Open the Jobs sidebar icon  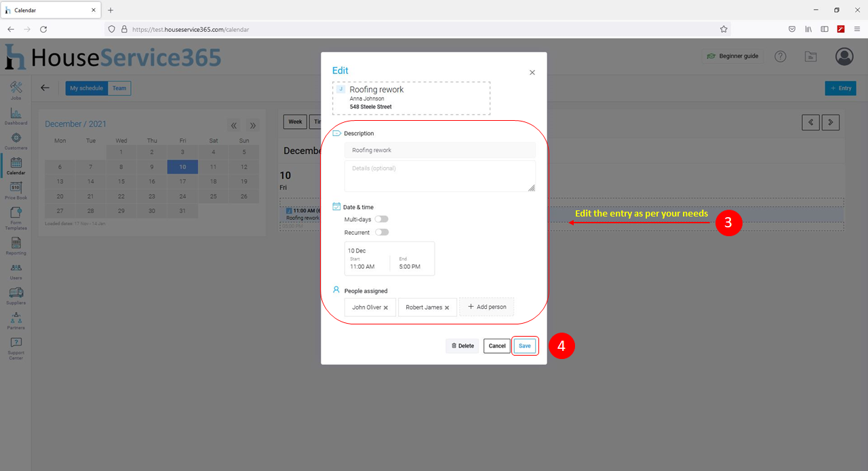pyautogui.click(x=16, y=89)
